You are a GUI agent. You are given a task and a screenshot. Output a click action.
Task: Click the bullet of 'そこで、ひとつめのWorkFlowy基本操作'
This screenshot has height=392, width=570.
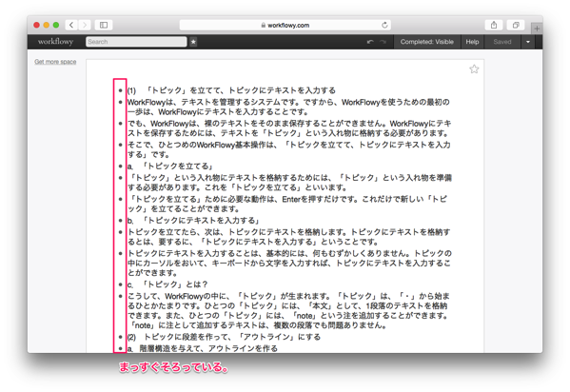(x=120, y=145)
